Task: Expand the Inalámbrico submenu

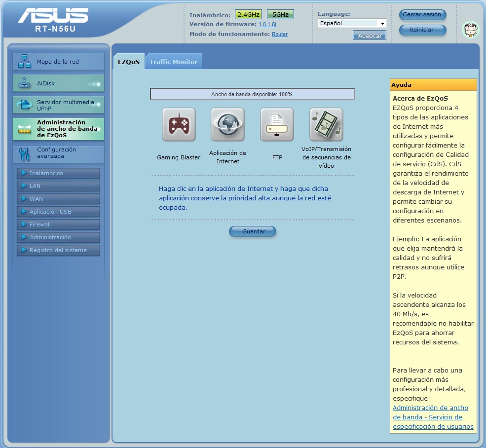Action: click(x=58, y=173)
